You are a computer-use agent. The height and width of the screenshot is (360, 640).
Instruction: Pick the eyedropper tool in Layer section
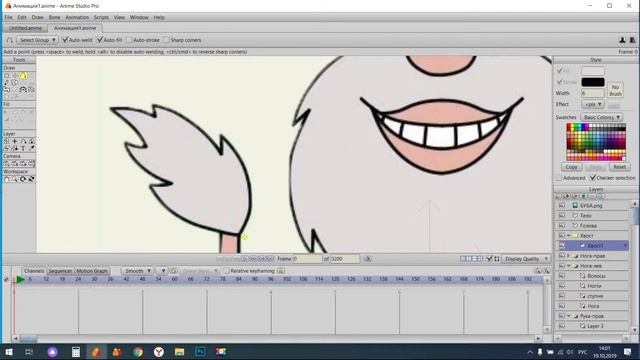pos(31,149)
